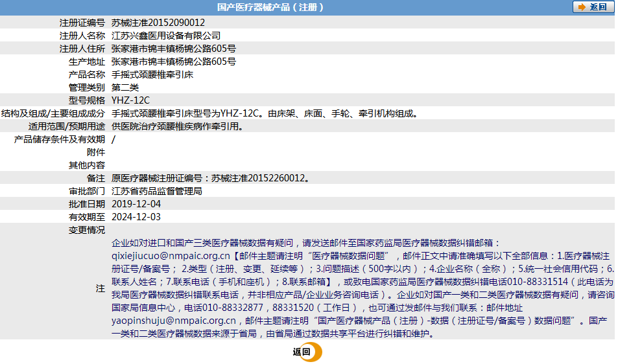This screenshot has height=364, width=618.
Task: Click the 注册证编号 label
Action: pos(82,23)
